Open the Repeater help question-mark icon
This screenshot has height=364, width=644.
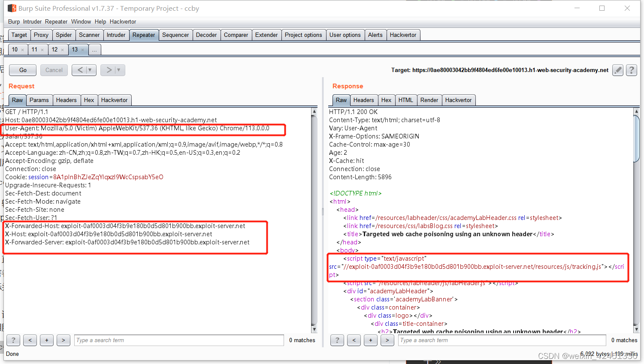[x=632, y=70]
